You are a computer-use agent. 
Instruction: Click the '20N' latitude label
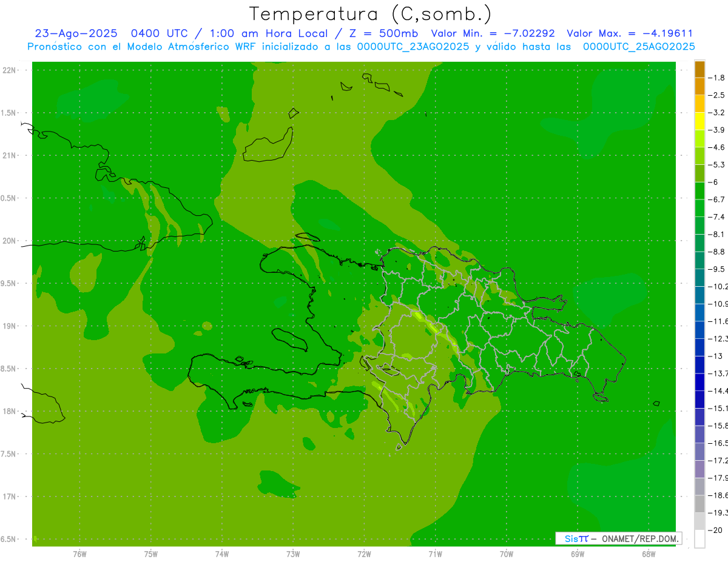coord(10,241)
